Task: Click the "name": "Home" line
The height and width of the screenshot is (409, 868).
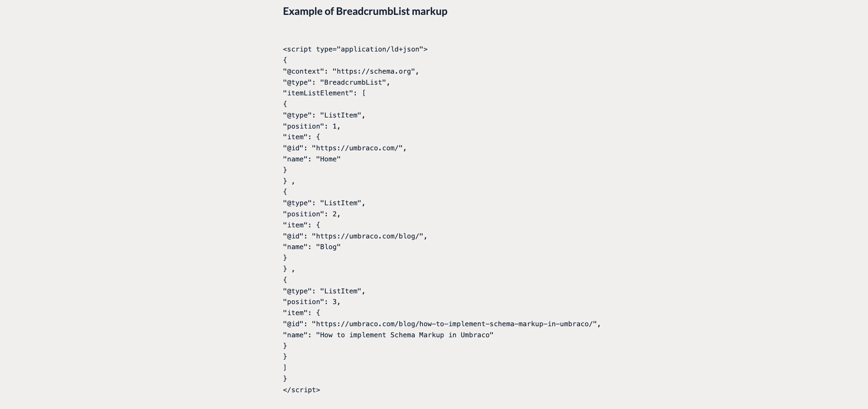Action: coord(311,159)
